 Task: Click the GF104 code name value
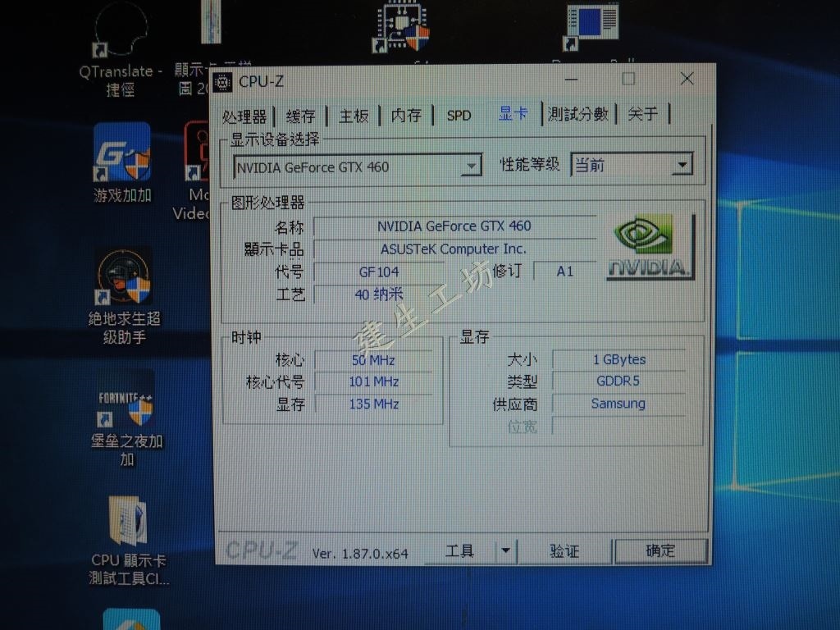click(x=379, y=272)
